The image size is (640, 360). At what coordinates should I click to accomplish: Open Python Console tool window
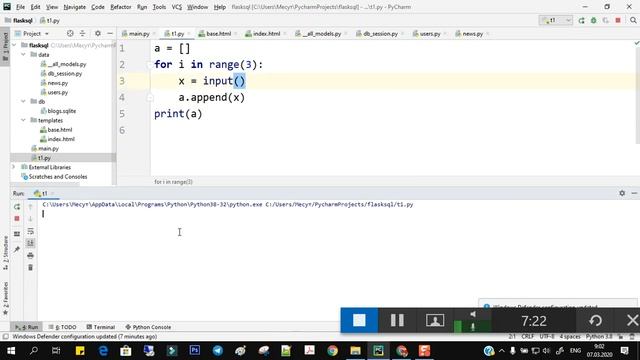(148, 327)
